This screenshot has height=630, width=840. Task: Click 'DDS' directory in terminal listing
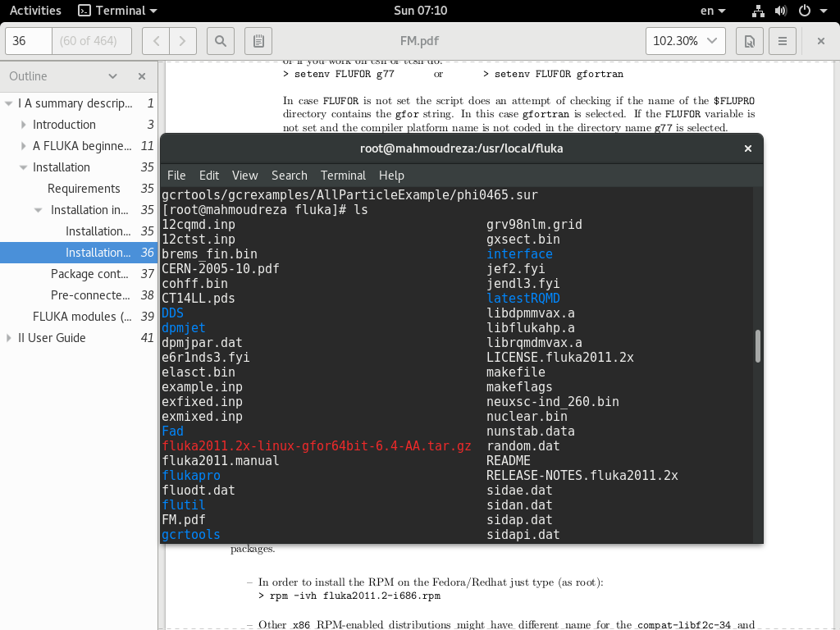172,313
